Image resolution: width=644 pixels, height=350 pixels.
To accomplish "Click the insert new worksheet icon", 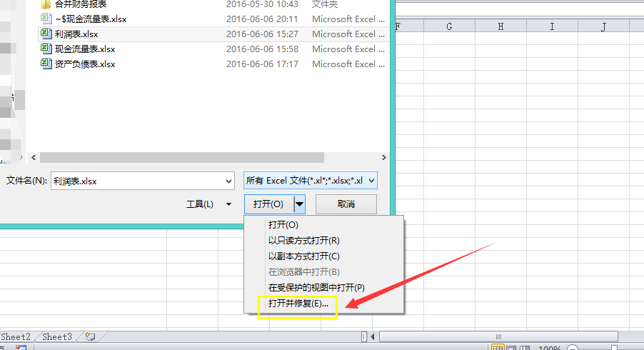I will click(x=90, y=336).
